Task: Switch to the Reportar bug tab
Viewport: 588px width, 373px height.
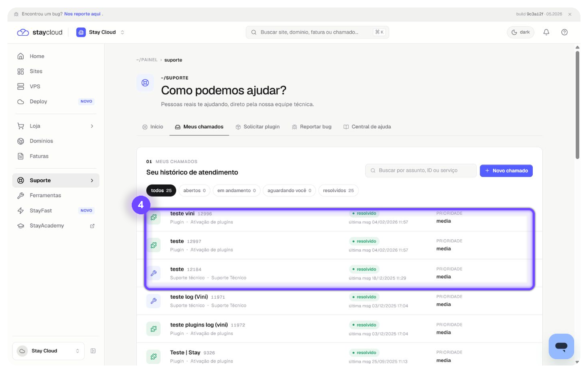Action: pyautogui.click(x=312, y=127)
